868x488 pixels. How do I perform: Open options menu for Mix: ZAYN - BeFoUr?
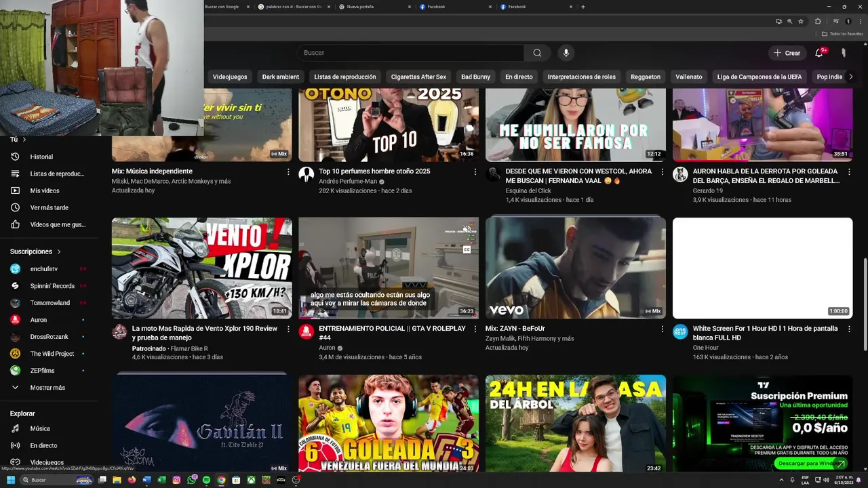[x=663, y=329]
